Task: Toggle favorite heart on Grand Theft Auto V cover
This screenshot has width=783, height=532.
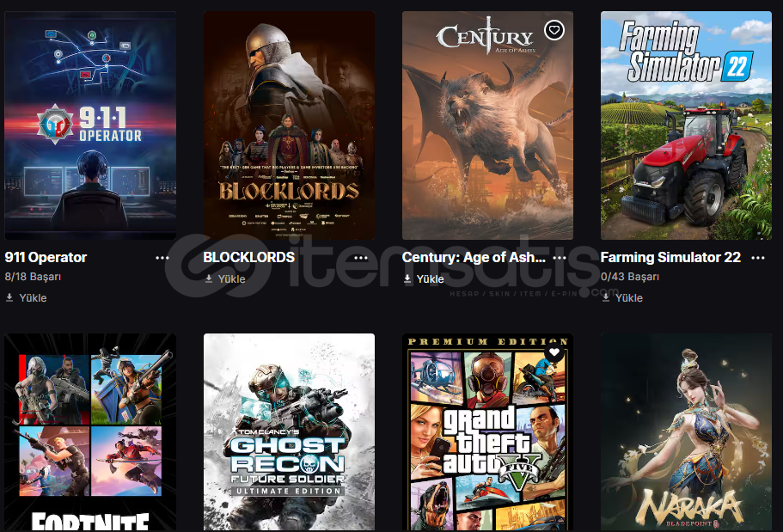Action: [554, 352]
